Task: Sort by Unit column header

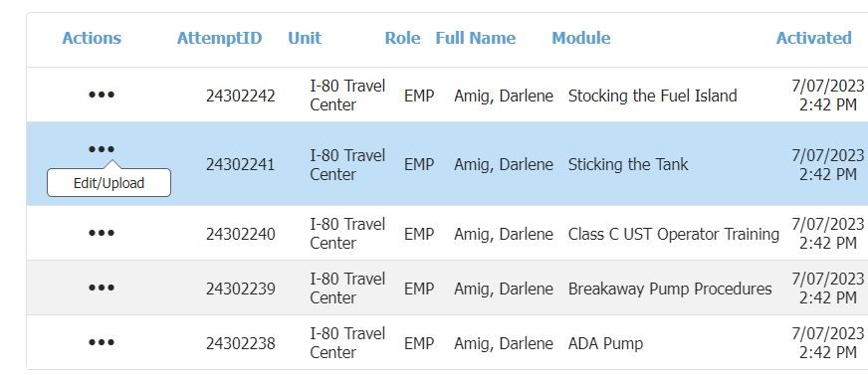Action: (x=305, y=38)
